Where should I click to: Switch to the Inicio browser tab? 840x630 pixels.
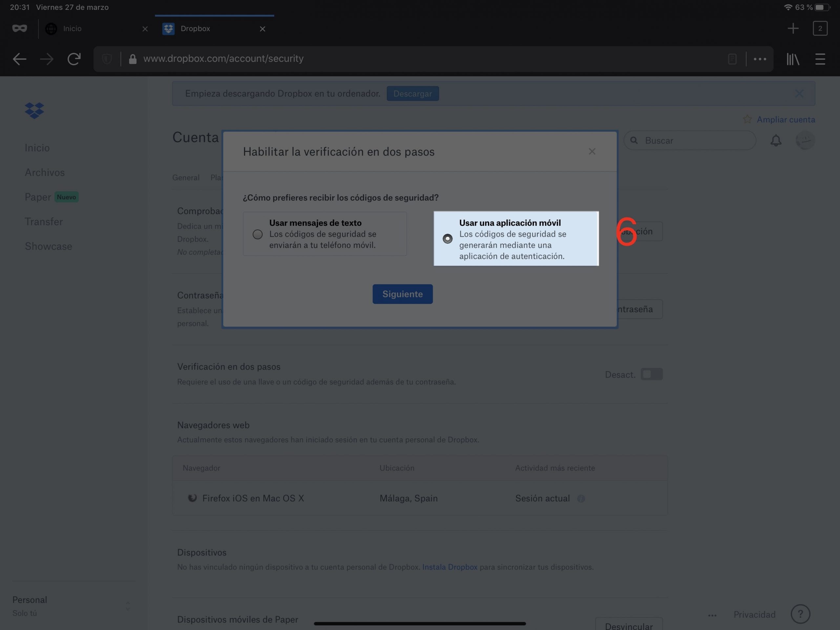pos(72,29)
